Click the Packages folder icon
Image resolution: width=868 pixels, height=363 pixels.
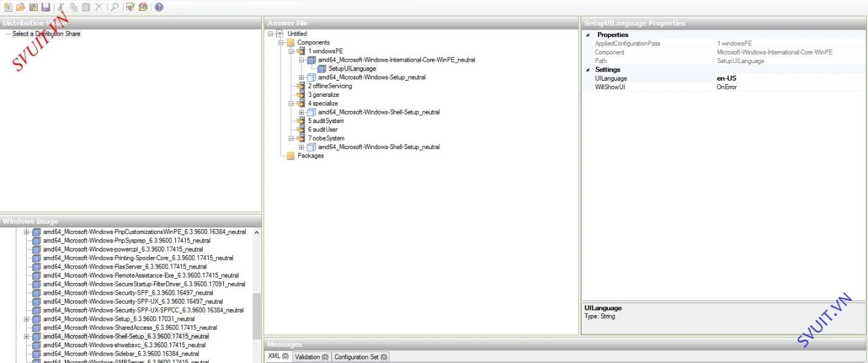(291, 156)
